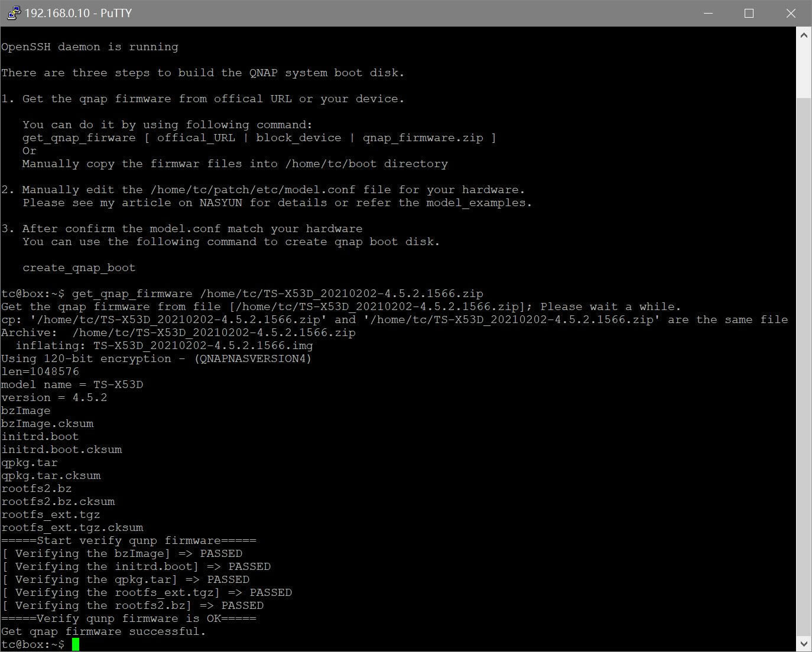
Task: Click 'Verifying the initrd.boot' PASSED line
Action: coord(136,566)
